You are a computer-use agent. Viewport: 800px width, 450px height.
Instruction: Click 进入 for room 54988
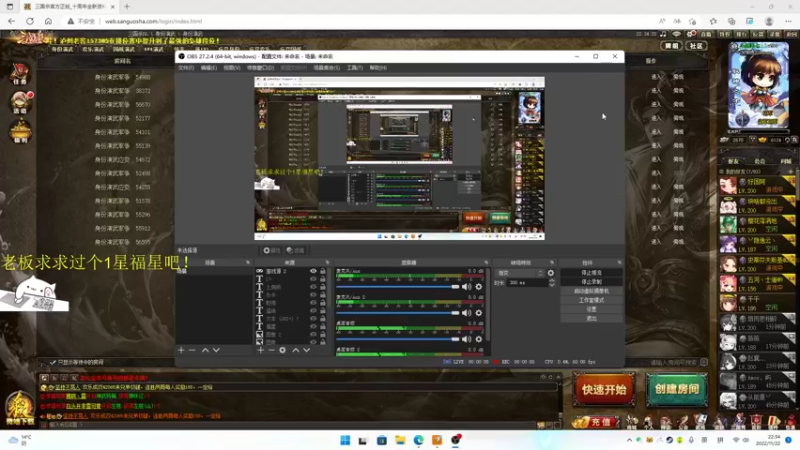point(656,77)
